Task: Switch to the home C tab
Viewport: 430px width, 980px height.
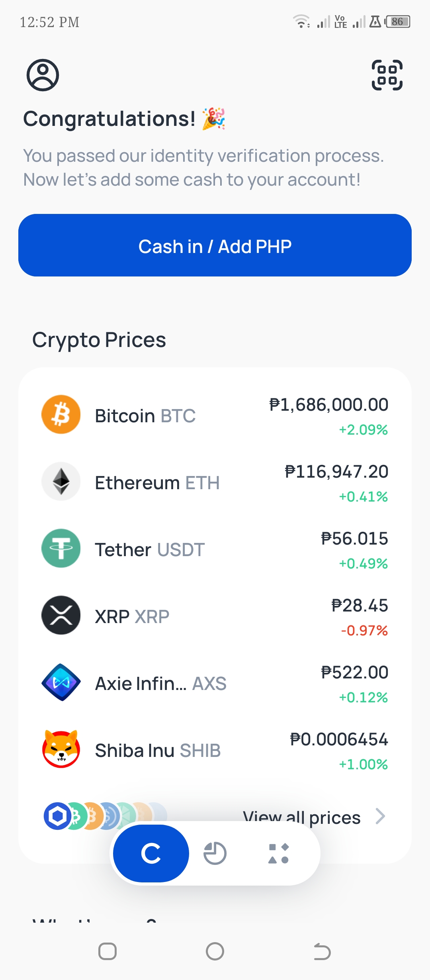Action: pos(151,853)
